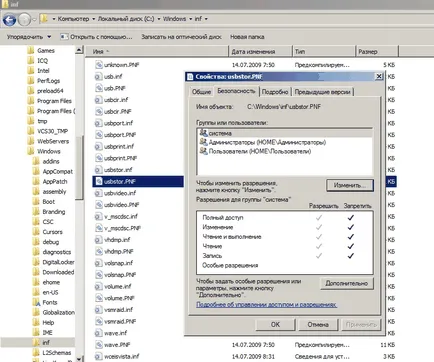The image size is (434, 362).
Task: Click the ICQ folder icon in tree
Action: pyautogui.click(x=31, y=60)
